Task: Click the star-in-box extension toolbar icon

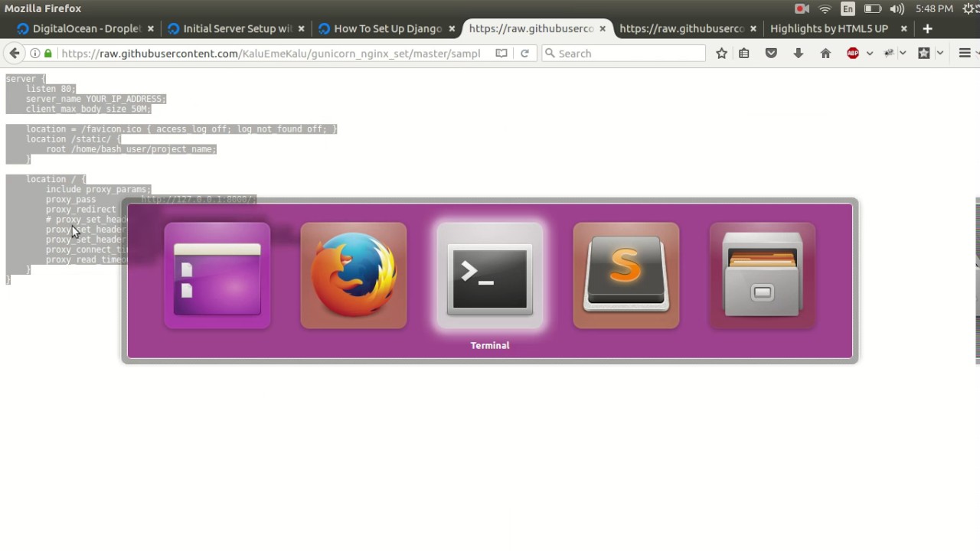Action: pos(924,54)
